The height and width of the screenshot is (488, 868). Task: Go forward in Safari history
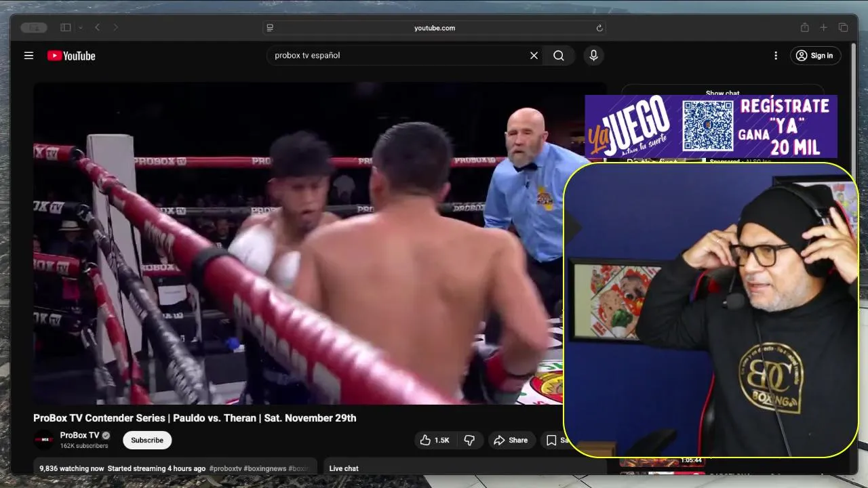point(115,28)
